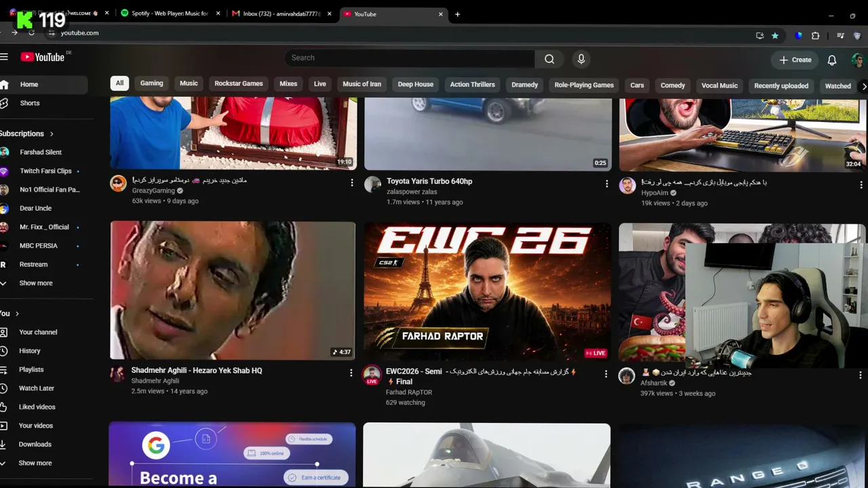Open the Toyota Yaris Turbo 640hp title

click(x=429, y=182)
